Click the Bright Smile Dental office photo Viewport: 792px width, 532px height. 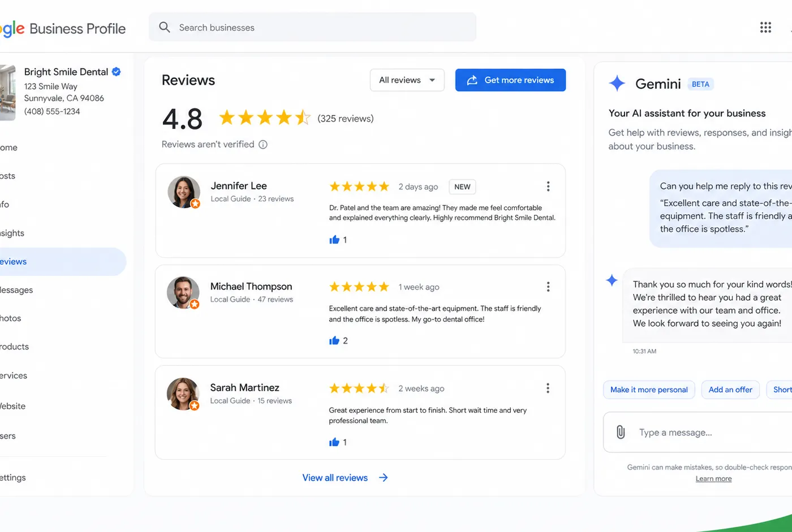[x=7, y=93]
